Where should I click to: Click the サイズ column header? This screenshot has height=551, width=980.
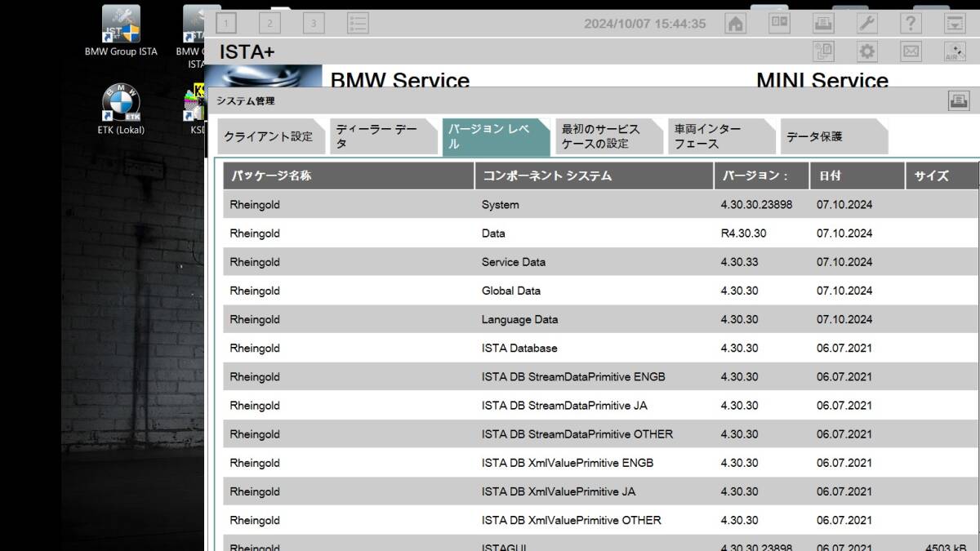(942, 176)
